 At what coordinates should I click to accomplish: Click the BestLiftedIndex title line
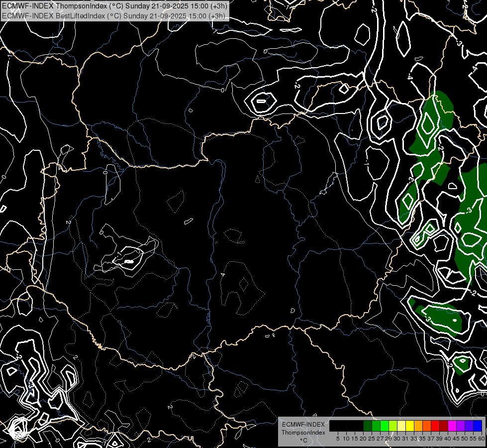113,15
